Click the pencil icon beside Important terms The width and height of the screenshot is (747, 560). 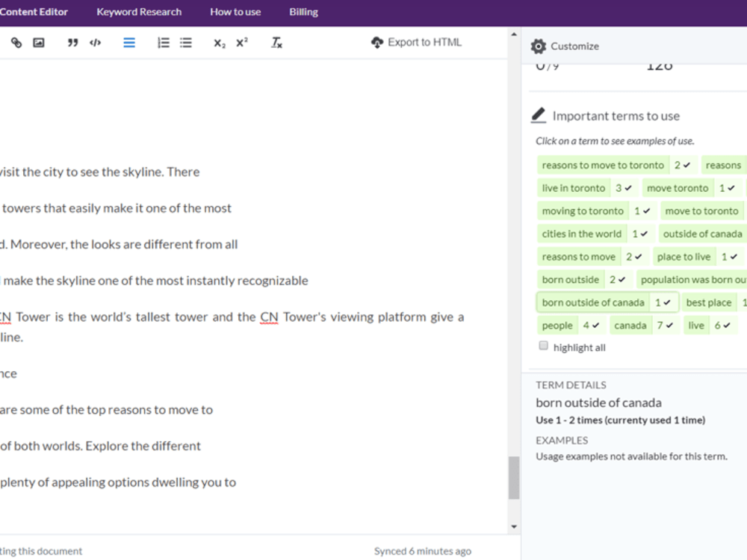pyautogui.click(x=539, y=115)
